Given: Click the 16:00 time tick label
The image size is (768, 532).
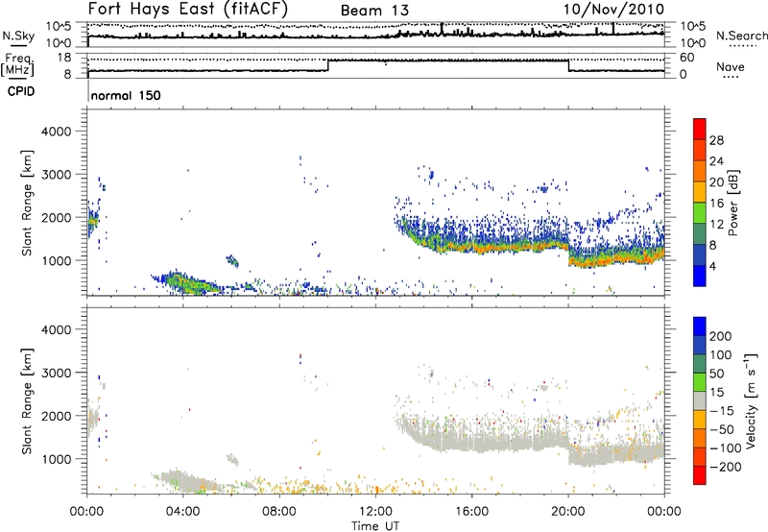Looking at the screenshot, I should coord(471,512).
